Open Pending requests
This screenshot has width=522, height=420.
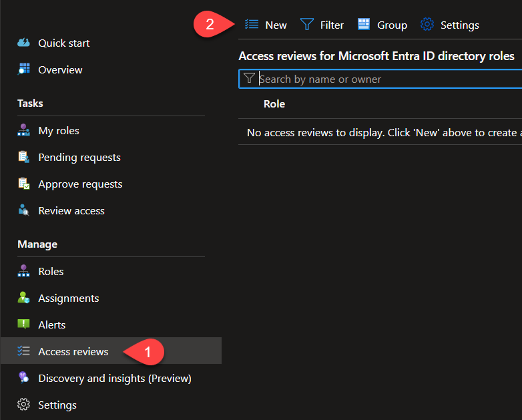point(79,157)
